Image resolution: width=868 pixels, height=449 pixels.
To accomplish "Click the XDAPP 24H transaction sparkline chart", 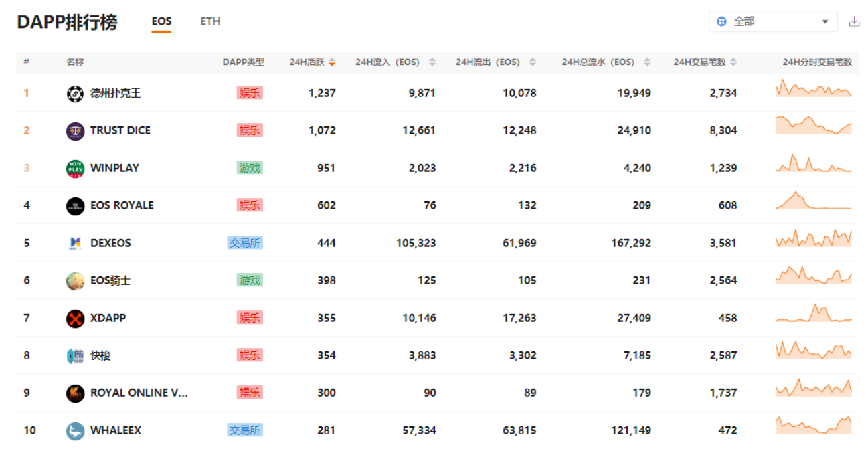I will 814,313.
